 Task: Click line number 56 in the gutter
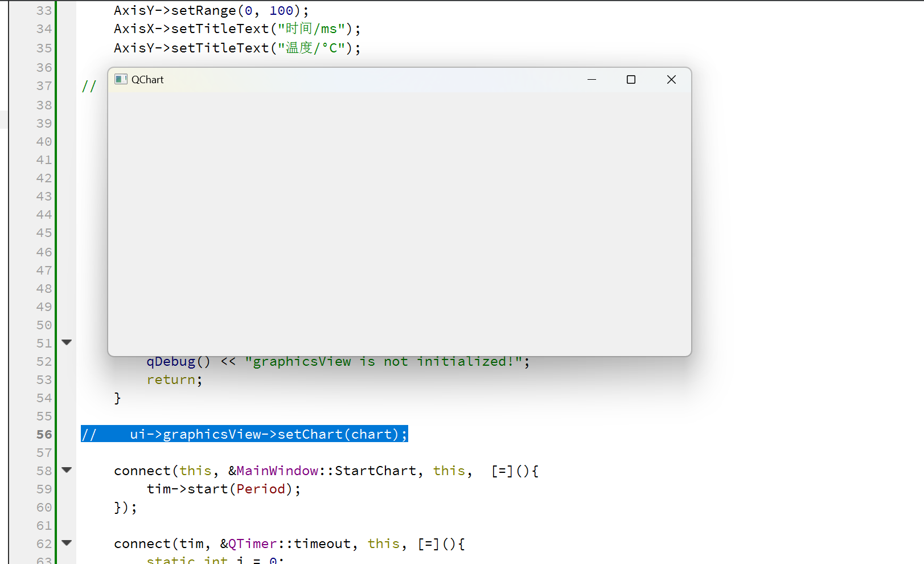pos(44,434)
